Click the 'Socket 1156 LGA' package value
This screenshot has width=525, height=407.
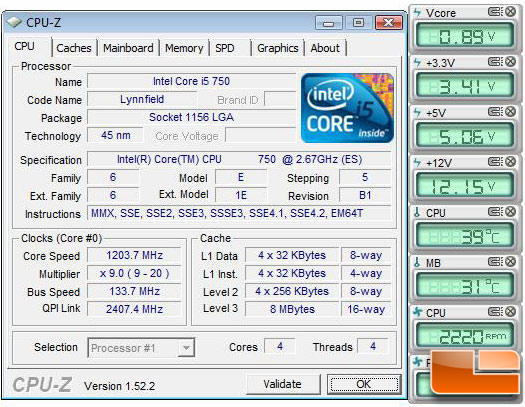[x=192, y=117]
